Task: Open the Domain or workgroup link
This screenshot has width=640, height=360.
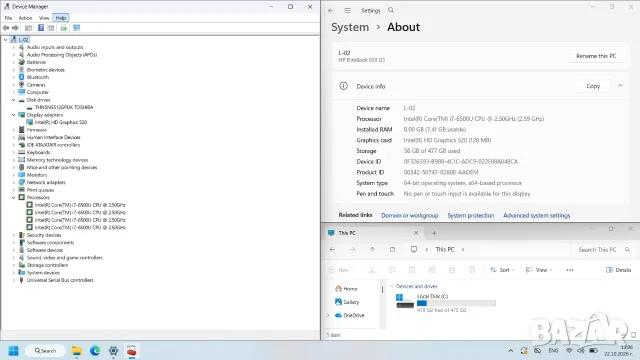Action: [x=409, y=216]
